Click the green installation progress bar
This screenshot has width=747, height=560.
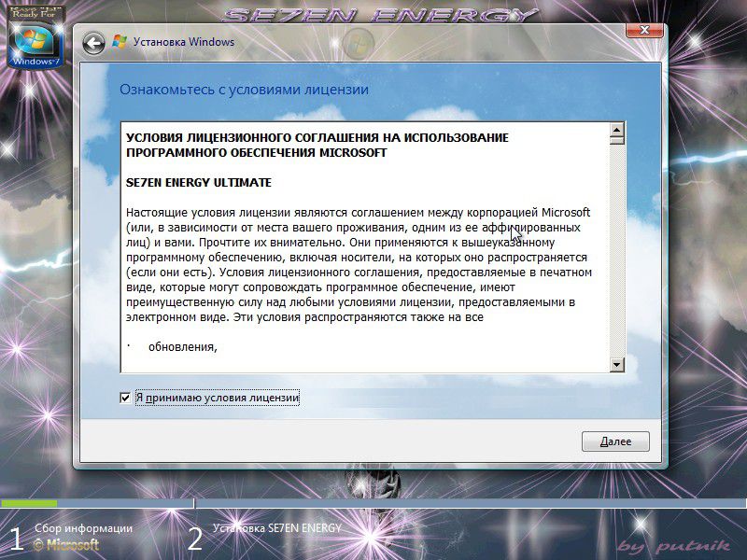pyautogui.click(x=29, y=503)
